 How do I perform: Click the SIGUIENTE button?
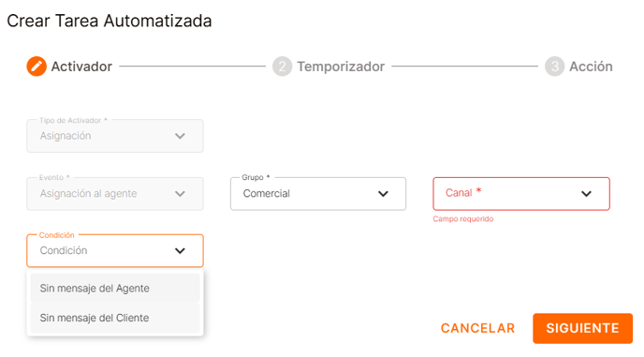(x=582, y=328)
